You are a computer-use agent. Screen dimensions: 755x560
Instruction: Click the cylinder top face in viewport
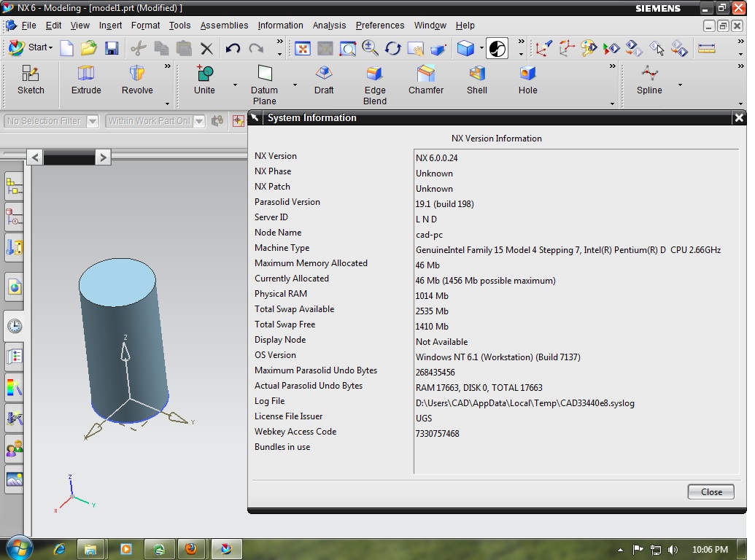point(117,282)
